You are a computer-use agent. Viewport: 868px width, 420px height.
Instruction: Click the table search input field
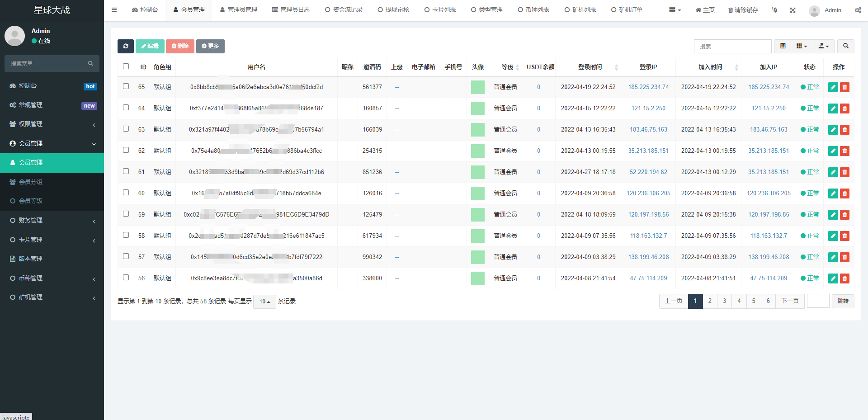point(732,46)
